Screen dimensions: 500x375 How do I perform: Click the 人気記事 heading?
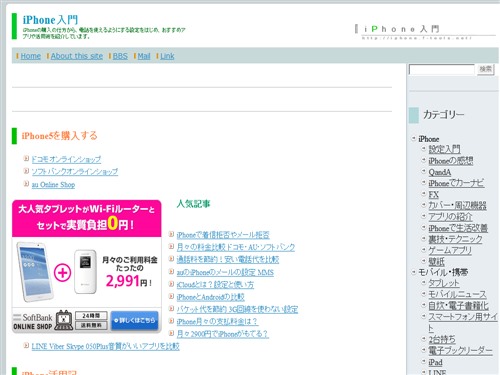193,204
